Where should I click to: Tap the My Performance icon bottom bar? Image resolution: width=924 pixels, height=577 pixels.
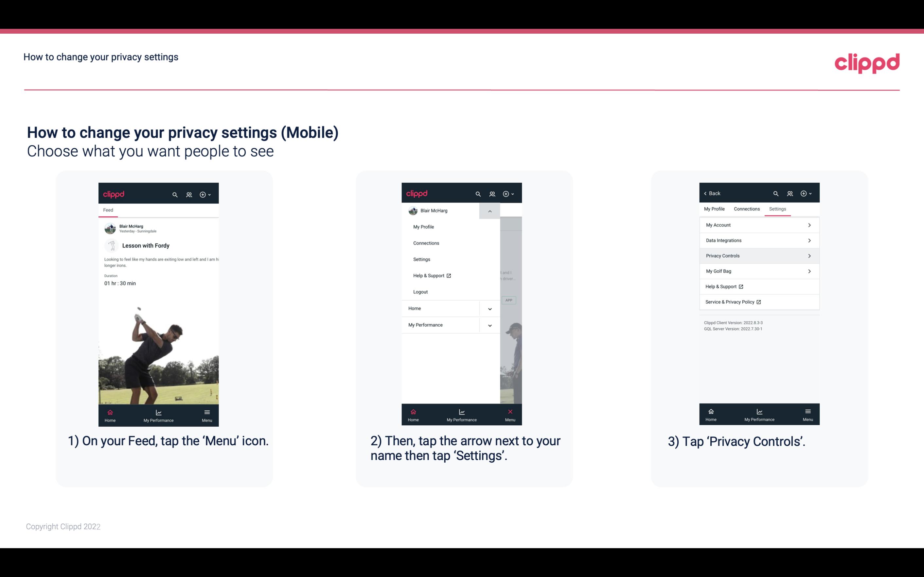click(159, 414)
